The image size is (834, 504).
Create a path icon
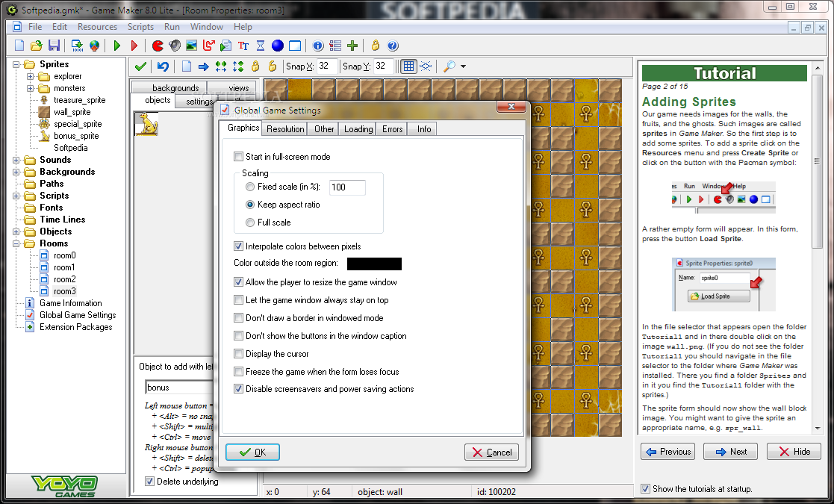pyautogui.click(x=209, y=46)
